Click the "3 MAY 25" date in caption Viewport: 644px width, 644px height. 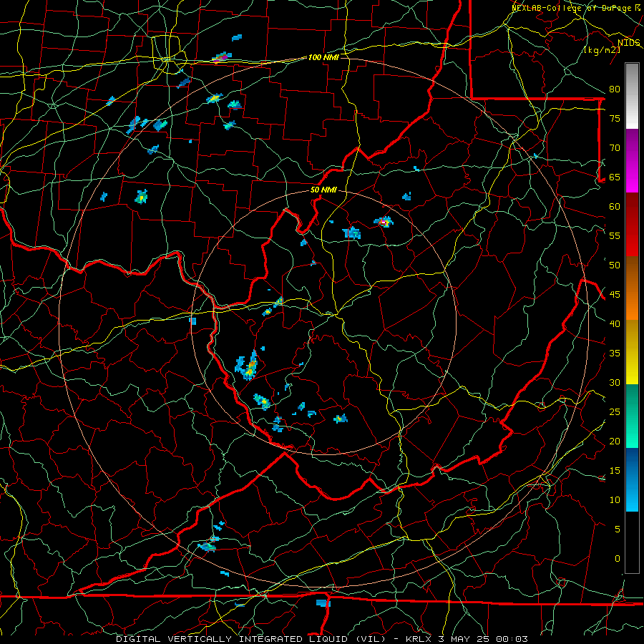click(x=464, y=639)
